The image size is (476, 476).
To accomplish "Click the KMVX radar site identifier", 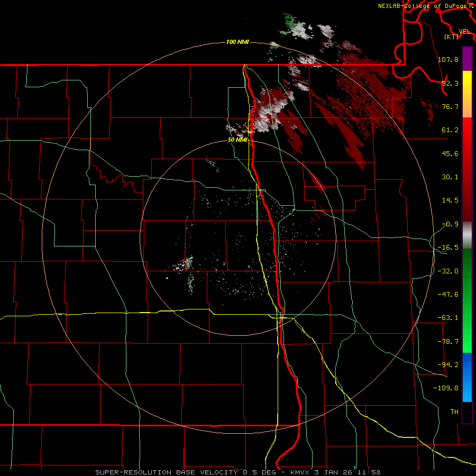I will pos(300,472).
